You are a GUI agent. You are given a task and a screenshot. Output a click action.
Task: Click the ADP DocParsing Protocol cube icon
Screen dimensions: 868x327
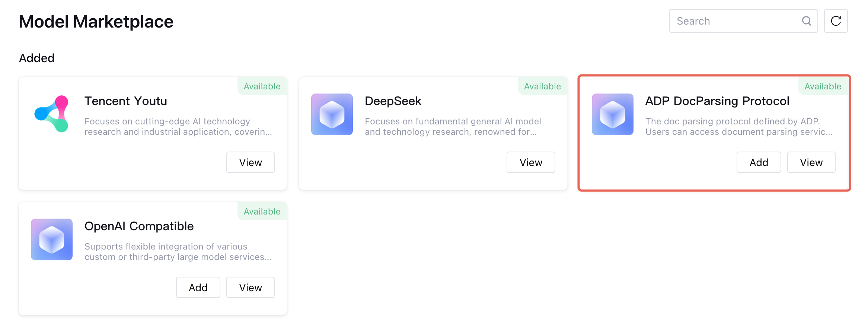click(x=613, y=114)
